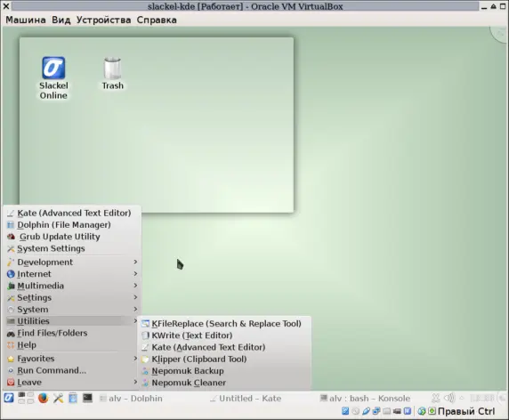Switch to alv – Dolphin taskbar window

coord(131,398)
